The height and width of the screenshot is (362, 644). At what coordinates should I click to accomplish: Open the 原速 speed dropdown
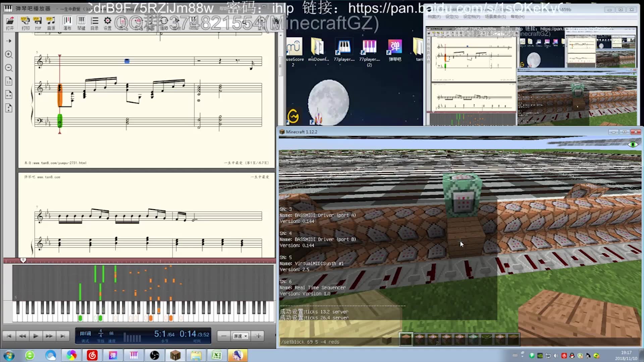tap(241, 336)
